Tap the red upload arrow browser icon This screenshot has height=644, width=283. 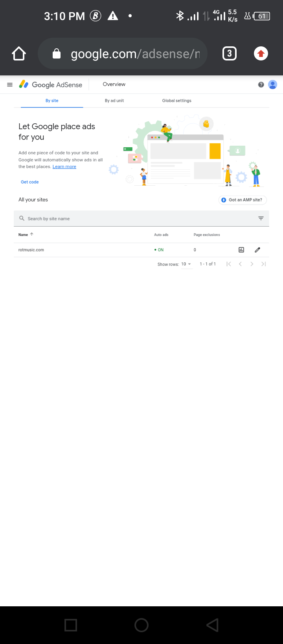coord(261,53)
